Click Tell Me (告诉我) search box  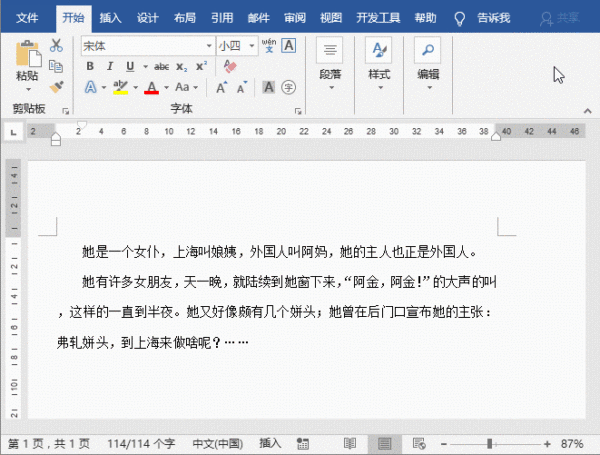click(x=494, y=18)
